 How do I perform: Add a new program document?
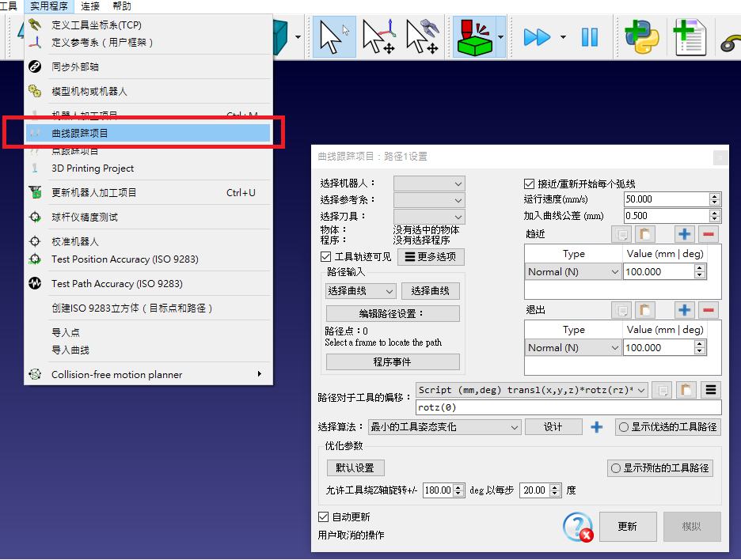click(690, 37)
